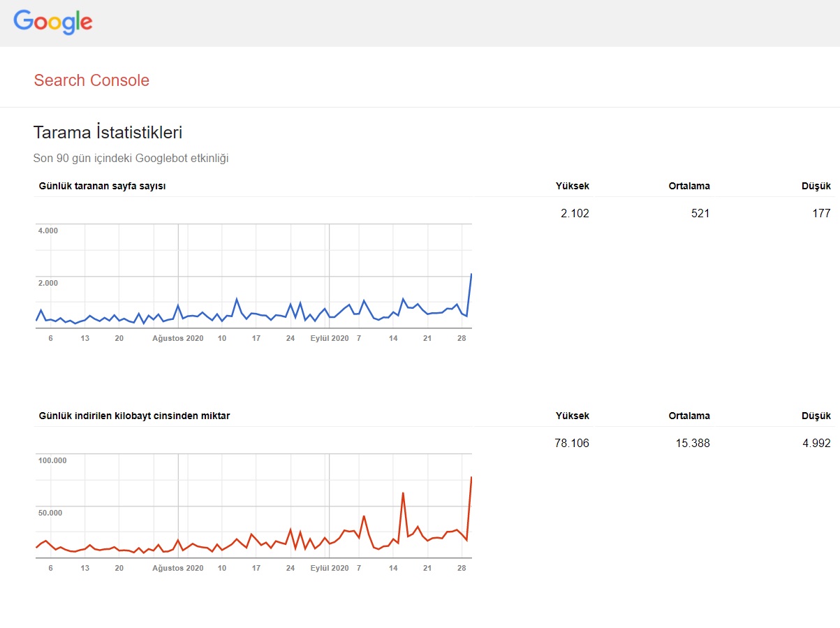840x628 pixels.
Task: Click the 4.000 y-axis label
Action: (48, 231)
